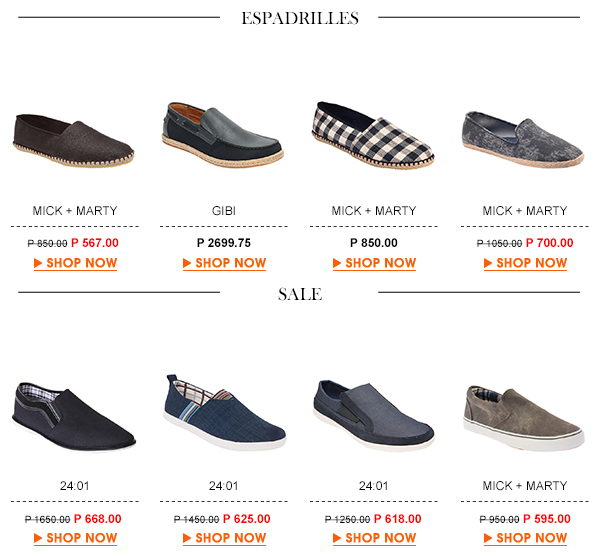
Task: View the Gibi leather slip-on shoe photo
Action: [223, 134]
